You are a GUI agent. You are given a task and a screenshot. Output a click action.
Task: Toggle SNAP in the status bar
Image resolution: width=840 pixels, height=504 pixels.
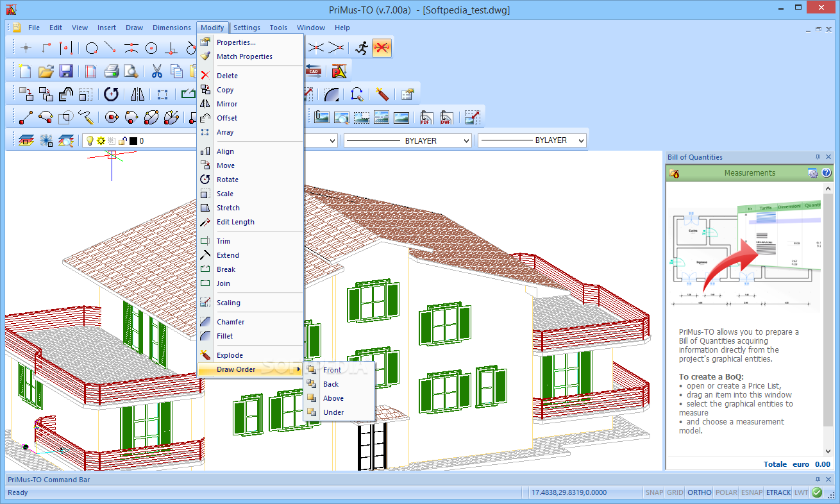pyautogui.click(x=654, y=492)
